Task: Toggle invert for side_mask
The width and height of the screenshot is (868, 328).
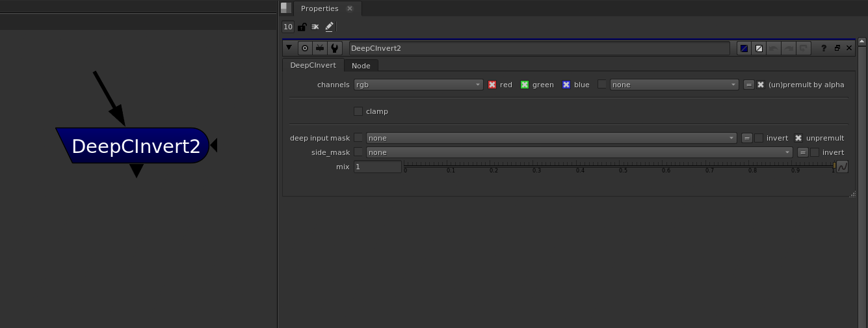Action: 814,152
